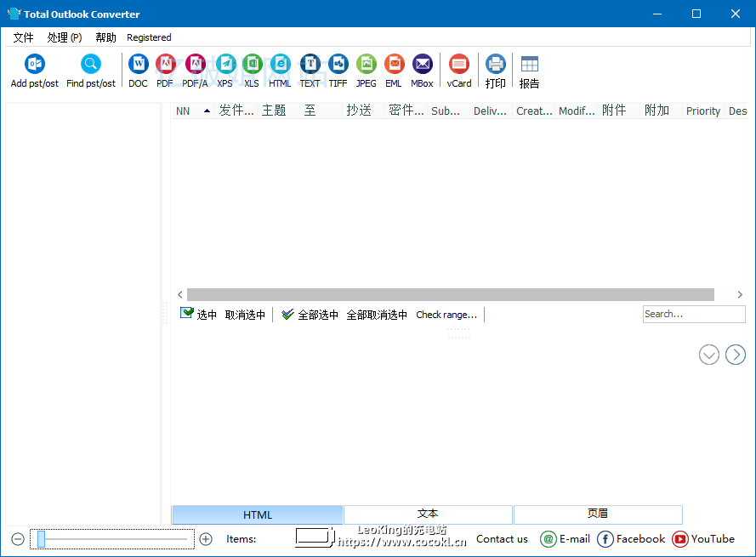Choose the PDF/A conversion icon

tap(196, 64)
